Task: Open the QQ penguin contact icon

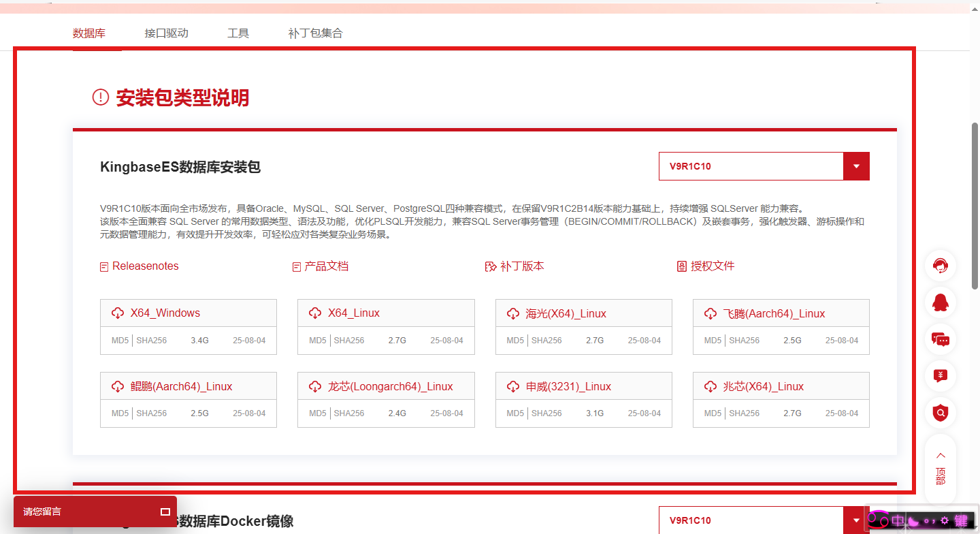Action: tap(941, 302)
